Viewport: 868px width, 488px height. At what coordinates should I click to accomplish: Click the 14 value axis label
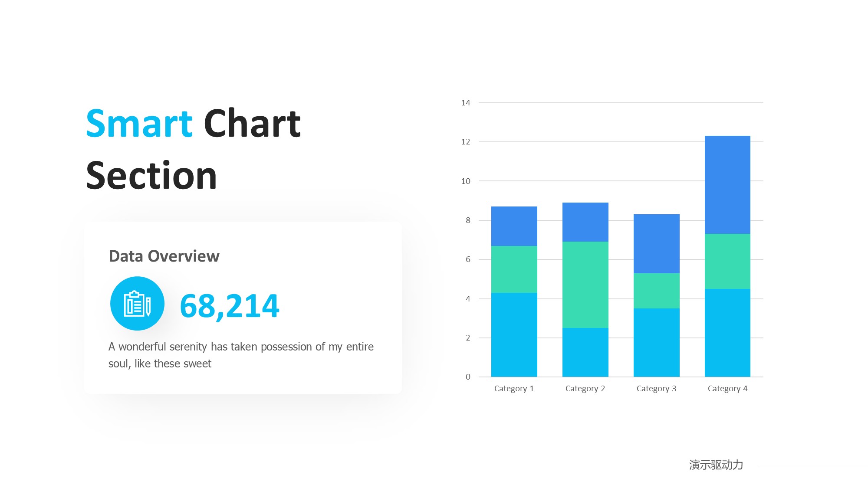pyautogui.click(x=465, y=103)
